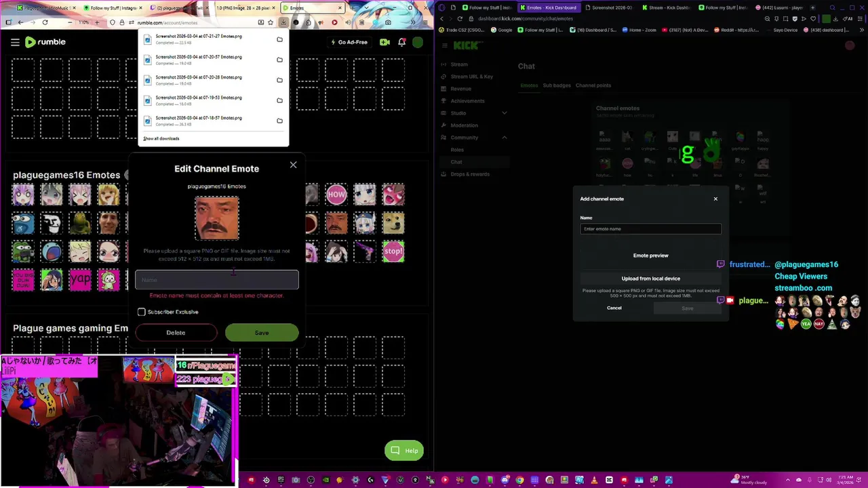Open Kick profile avatar in the dashboard header
Viewport: 868px width, 488px height.
[850, 45]
